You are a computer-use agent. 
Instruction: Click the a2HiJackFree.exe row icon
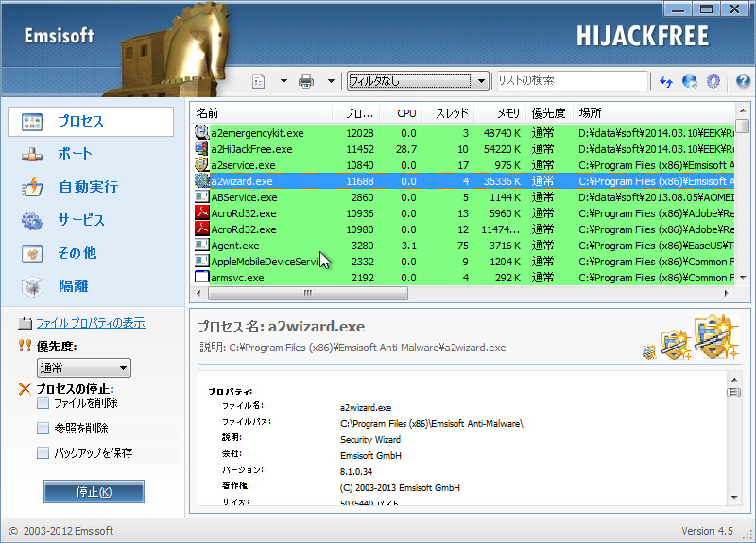(201, 148)
